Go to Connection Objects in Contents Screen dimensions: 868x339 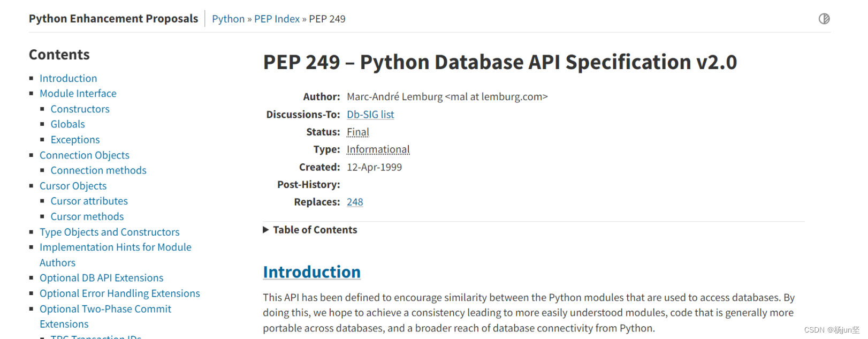click(x=84, y=155)
